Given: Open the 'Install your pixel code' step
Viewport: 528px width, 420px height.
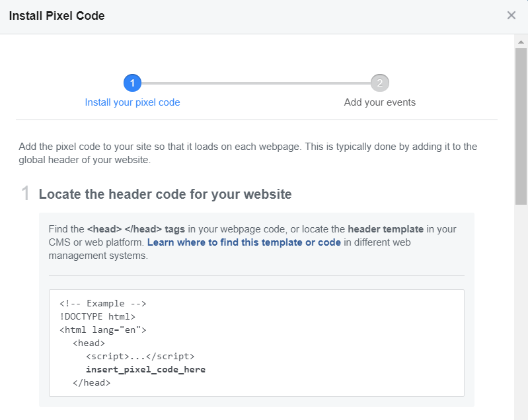Looking at the screenshot, I should point(132,102).
